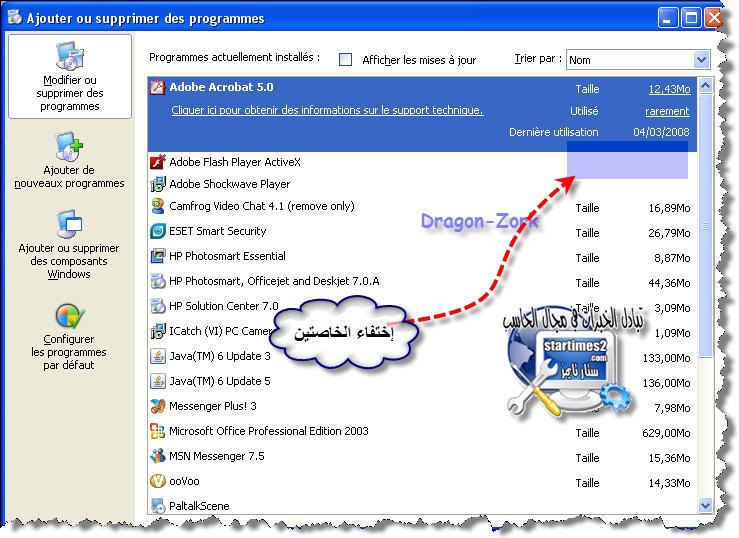Select HP Photosmart, Officejet and Deskjet 7.0.A
The height and width of the screenshot is (538, 739).
[x=422, y=281]
